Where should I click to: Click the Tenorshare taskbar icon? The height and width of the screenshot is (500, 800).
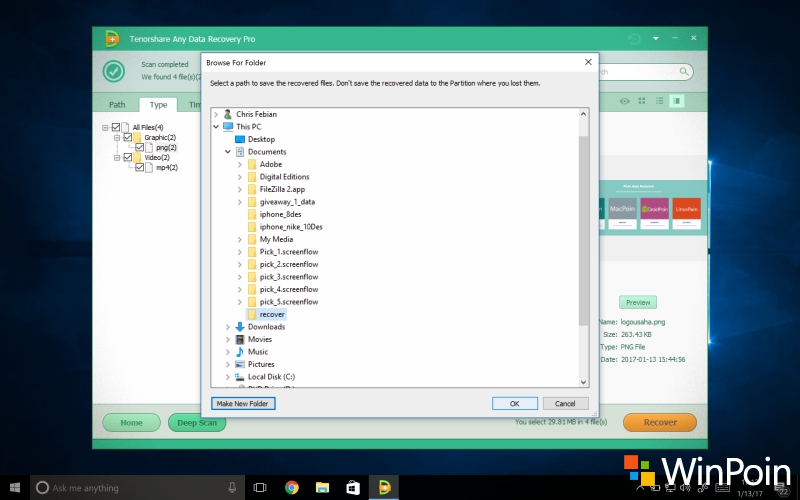pyautogui.click(x=384, y=488)
